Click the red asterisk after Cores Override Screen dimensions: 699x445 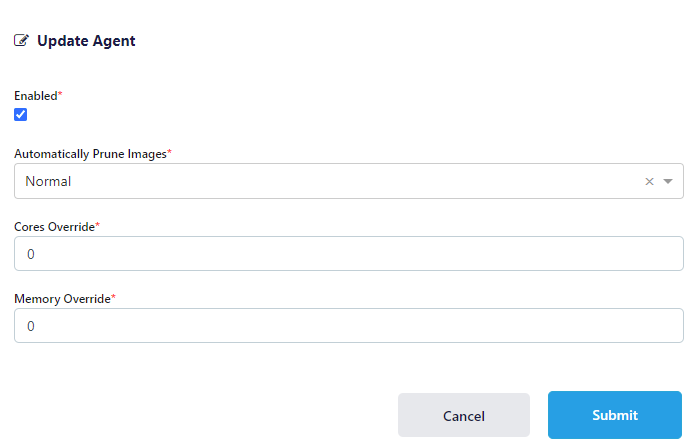(x=97, y=226)
